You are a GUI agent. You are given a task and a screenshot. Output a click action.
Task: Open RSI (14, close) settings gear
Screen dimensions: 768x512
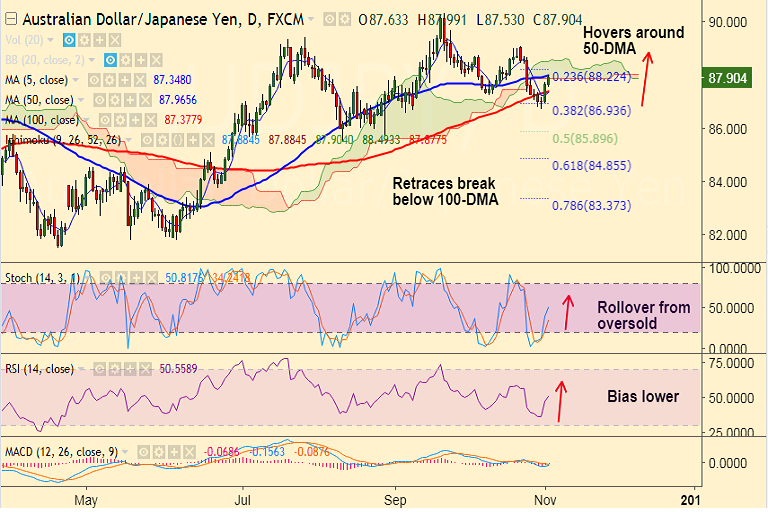click(x=115, y=369)
